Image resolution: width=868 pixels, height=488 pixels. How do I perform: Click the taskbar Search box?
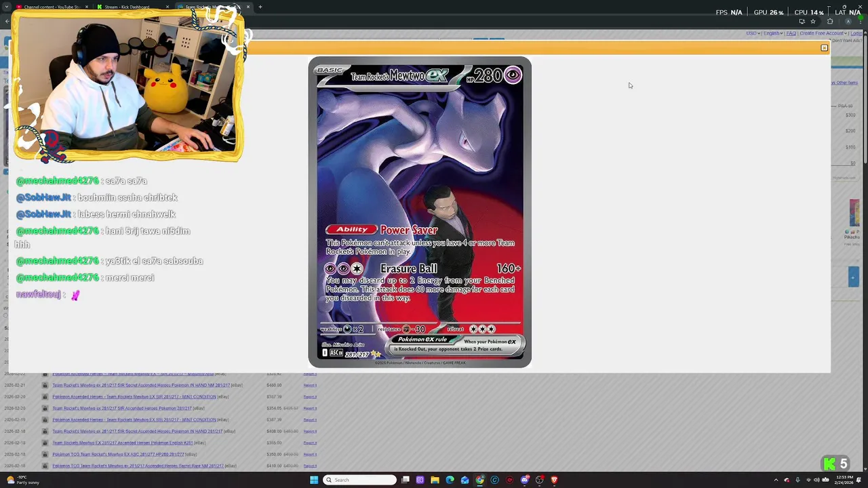(x=359, y=480)
